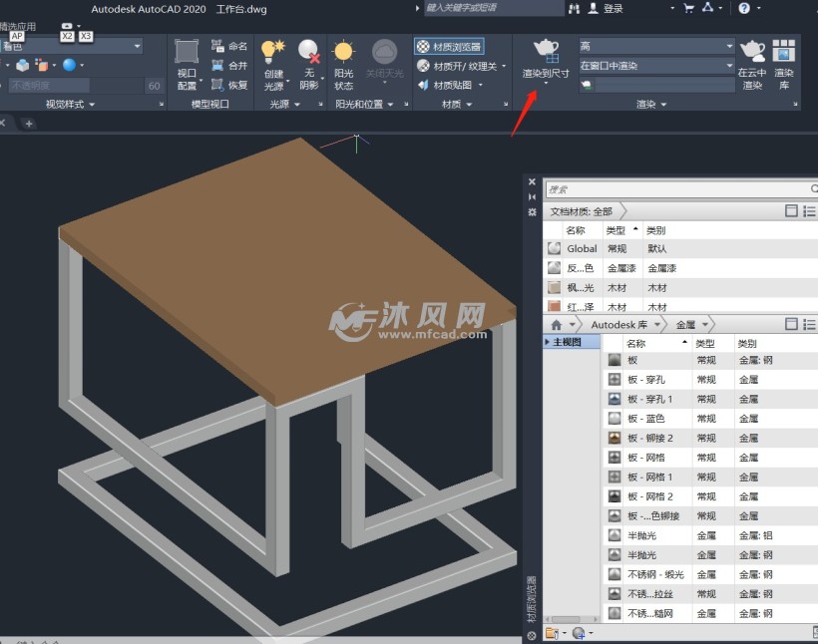Expand the 主视图 tree node
The height and width of the screenshot is (644, 818).
pos(548,342)
